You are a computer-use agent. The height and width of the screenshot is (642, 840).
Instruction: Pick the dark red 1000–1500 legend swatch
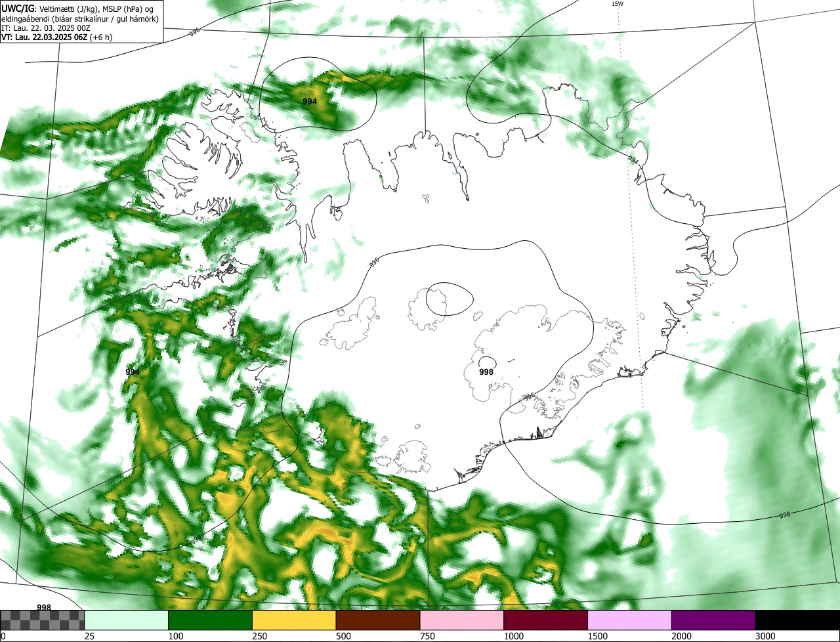point(546,620)
